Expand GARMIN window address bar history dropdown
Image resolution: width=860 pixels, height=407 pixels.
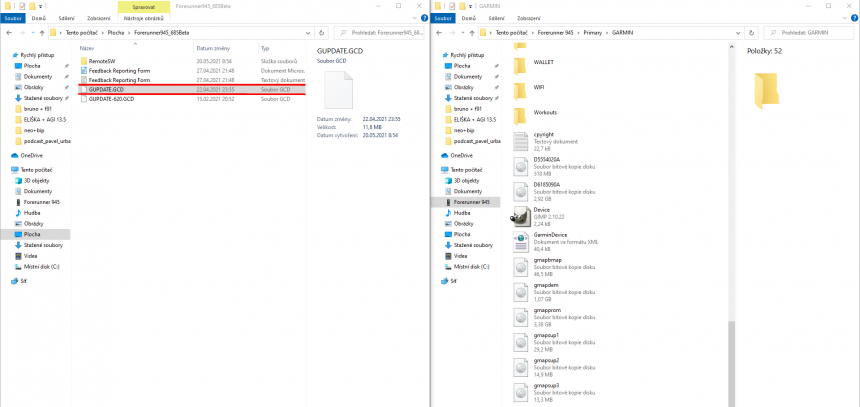pos(740,32)
